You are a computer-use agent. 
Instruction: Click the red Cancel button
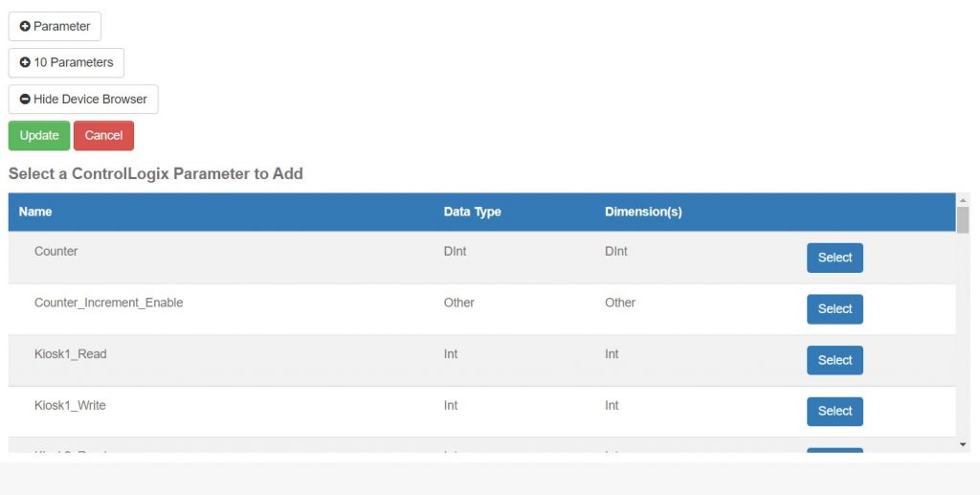coord(103,136)
